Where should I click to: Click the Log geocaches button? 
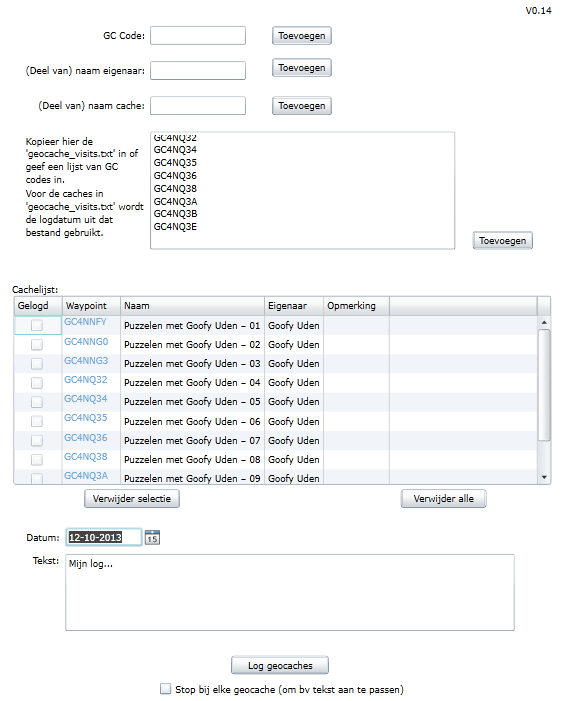click(x=280, y=665)
